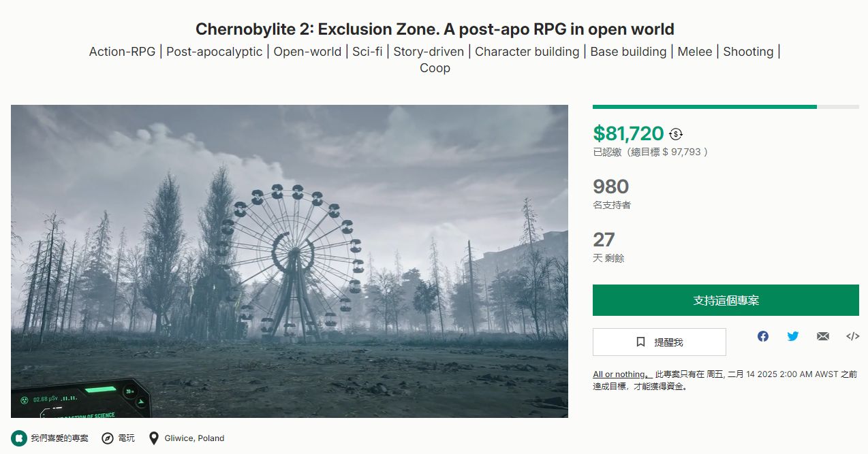Image resolution: width=868 pixels, height=454 pixels.
Task: Click the location pin icon
Action: click(154, 438)
